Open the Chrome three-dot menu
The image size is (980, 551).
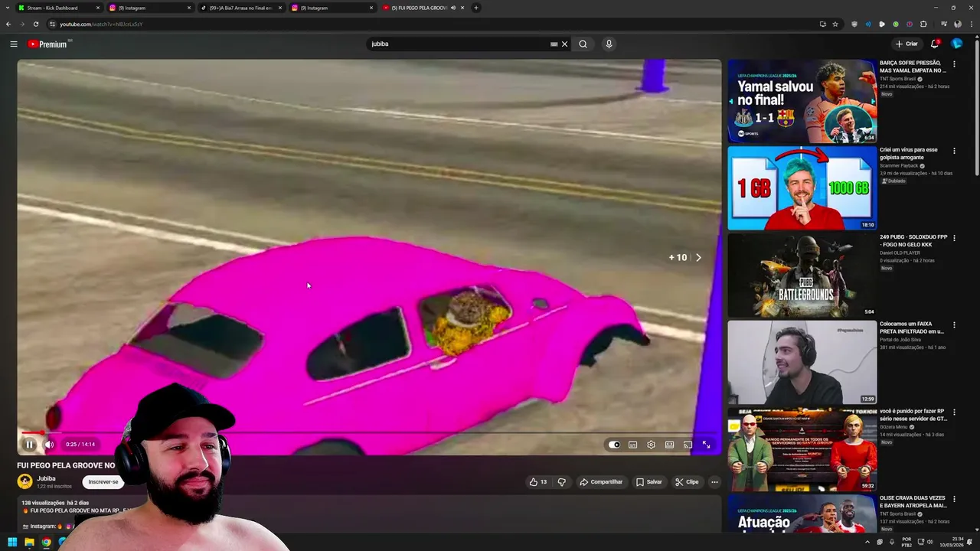pyautogui.click(x=971, y=24)
